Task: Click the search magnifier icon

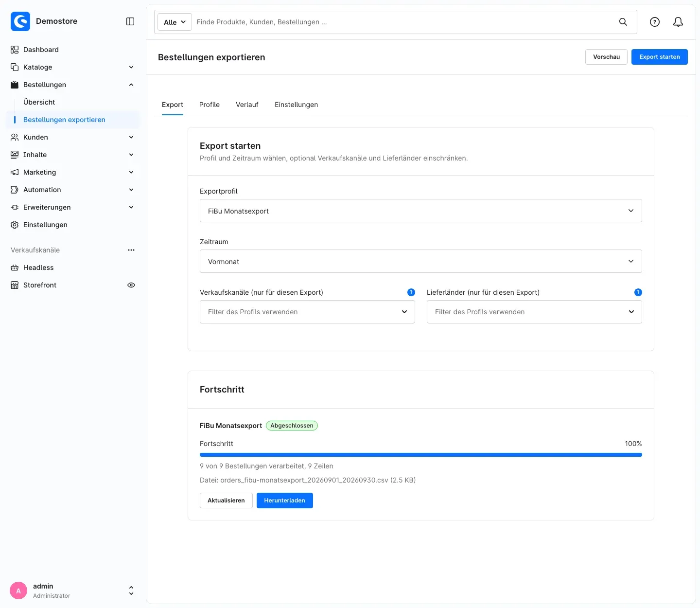Action: (x=623, y=22)
